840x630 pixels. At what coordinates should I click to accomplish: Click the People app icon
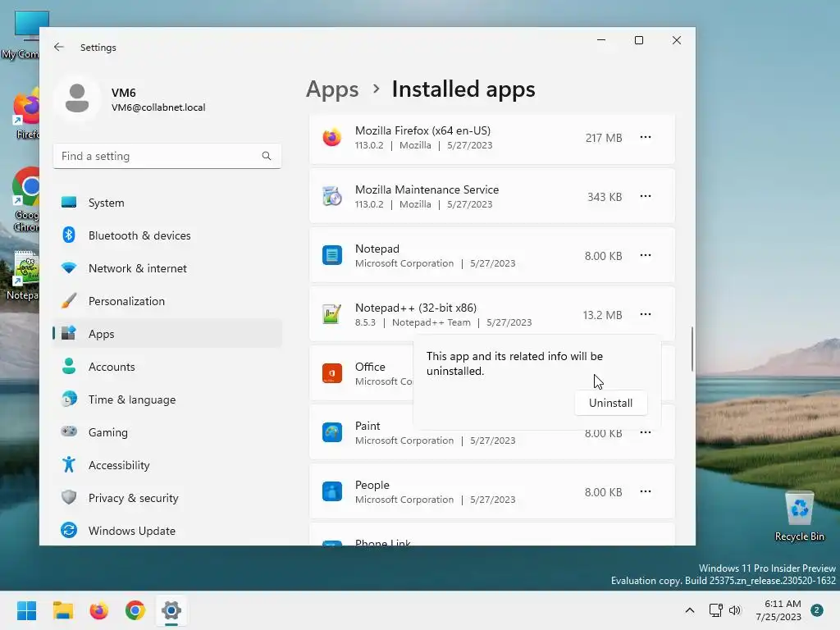click(x=332, y=491)
